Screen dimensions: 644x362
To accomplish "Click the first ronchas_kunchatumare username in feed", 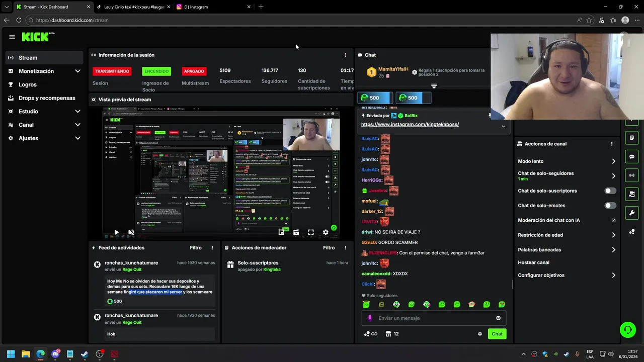I will (x=131, y=263).
